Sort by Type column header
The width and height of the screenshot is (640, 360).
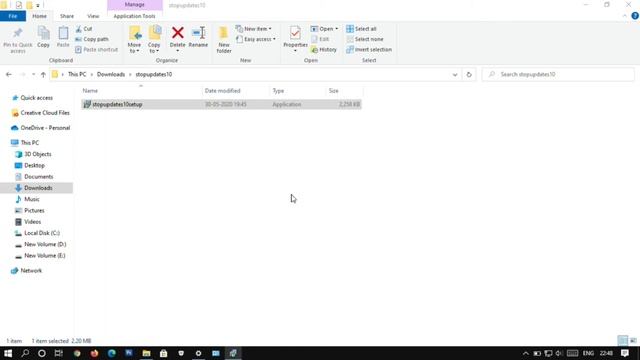coord(278,91)
